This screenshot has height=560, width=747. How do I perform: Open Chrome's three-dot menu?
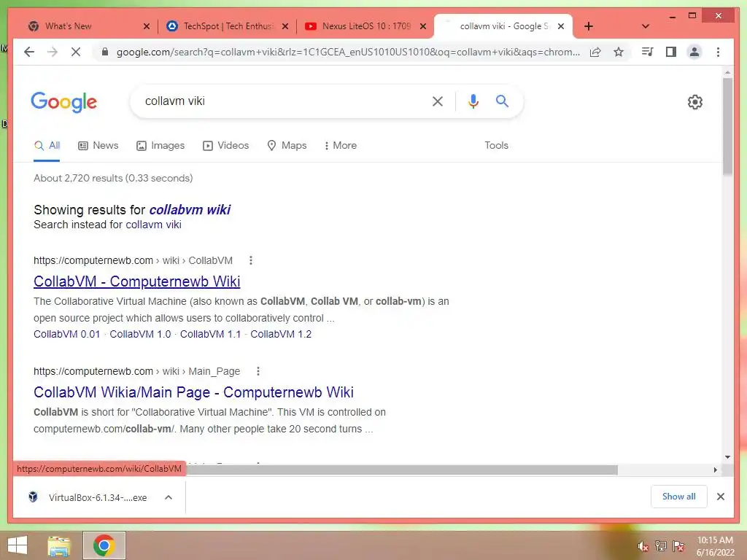(x=718, y=52)
